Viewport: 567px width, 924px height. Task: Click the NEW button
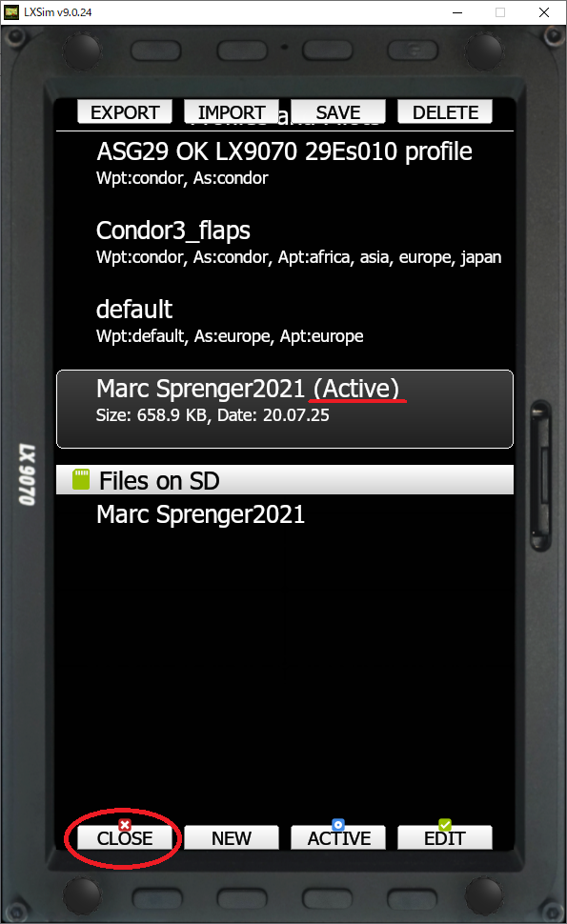point(232,837)
